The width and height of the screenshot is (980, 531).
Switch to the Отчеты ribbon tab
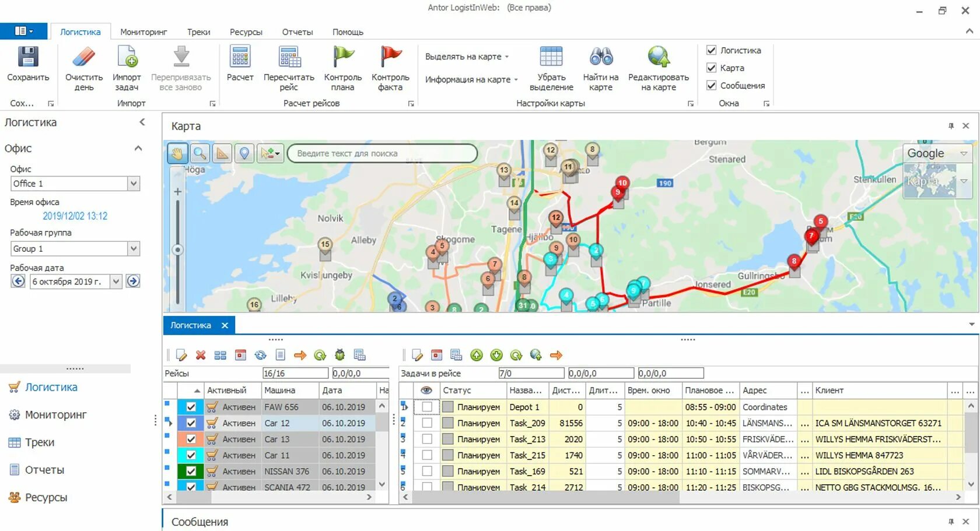297,32
